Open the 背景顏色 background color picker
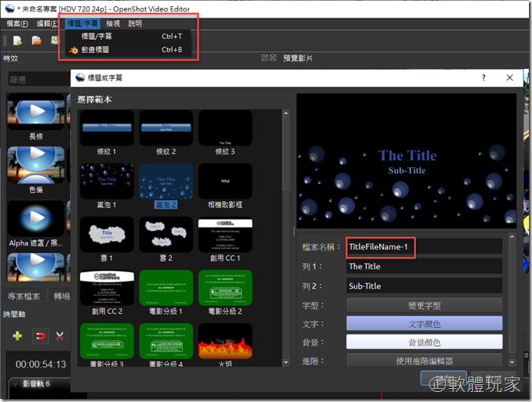 coord(425,342)
